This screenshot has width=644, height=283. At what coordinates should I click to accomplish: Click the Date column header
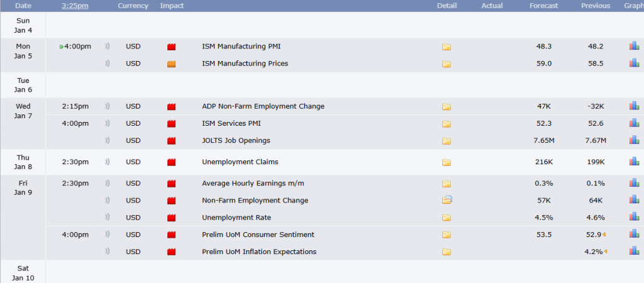pyautogui.click(x=23, y=6)
